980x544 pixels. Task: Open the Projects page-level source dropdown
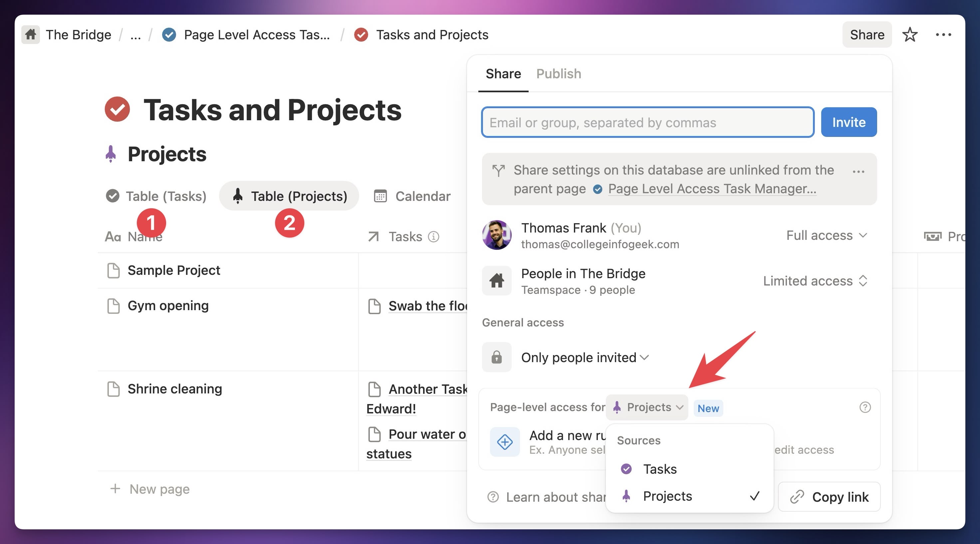(x=647, y=407)
